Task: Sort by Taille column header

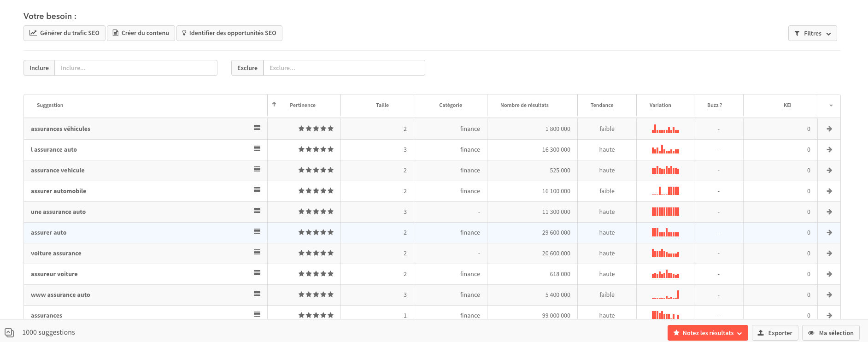Action: 382,105
